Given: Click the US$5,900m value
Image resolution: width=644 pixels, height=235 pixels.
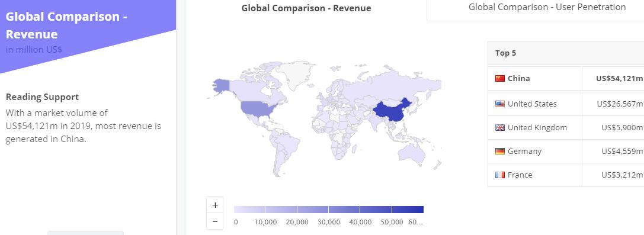Looking at the screenshot, I should [622, 127].
